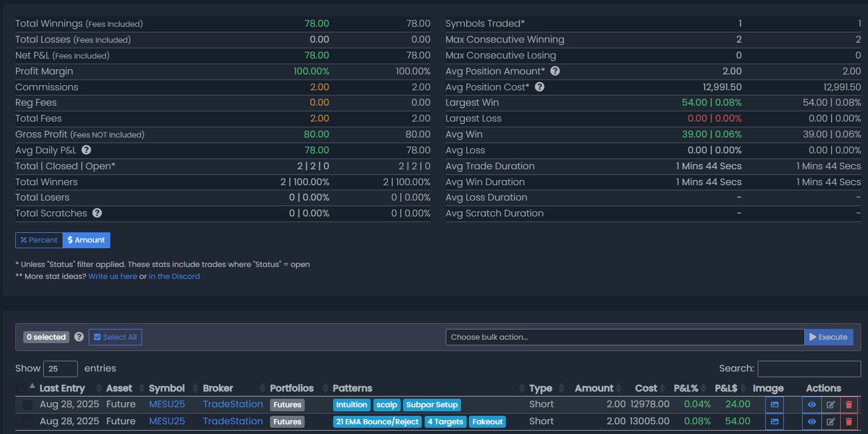Tick checkbox for the 13005.00 cost trade

(x=27, y=422)
